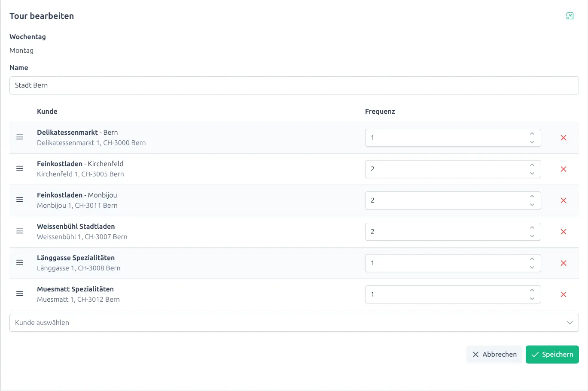The height and width of the screenshot is (391, 588).
Task: Expand the customer selector chevron
Action: 570,322
